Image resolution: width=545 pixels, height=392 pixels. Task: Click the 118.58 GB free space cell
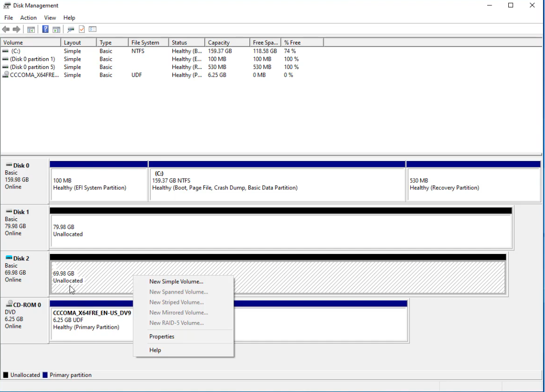click(265, 51)
